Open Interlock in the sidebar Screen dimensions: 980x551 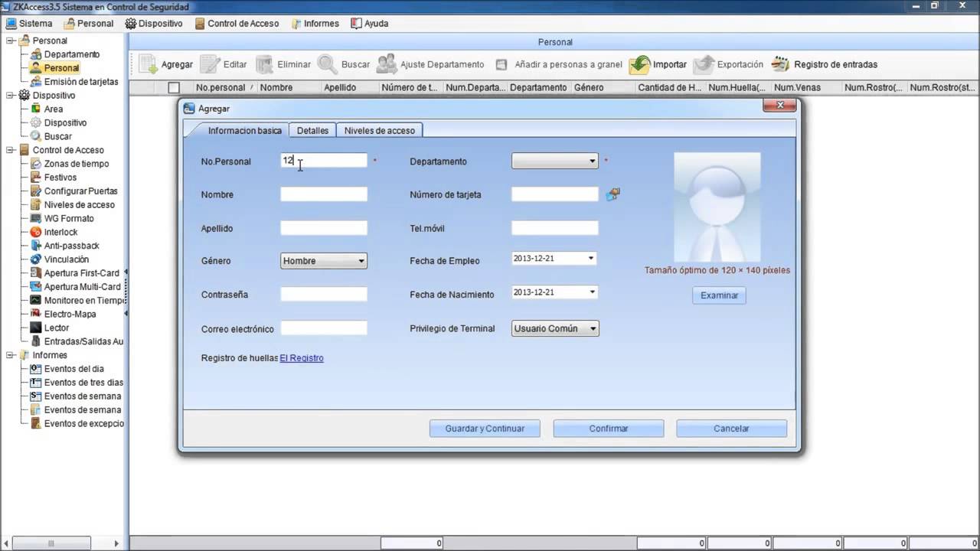[x=61, y=232]
